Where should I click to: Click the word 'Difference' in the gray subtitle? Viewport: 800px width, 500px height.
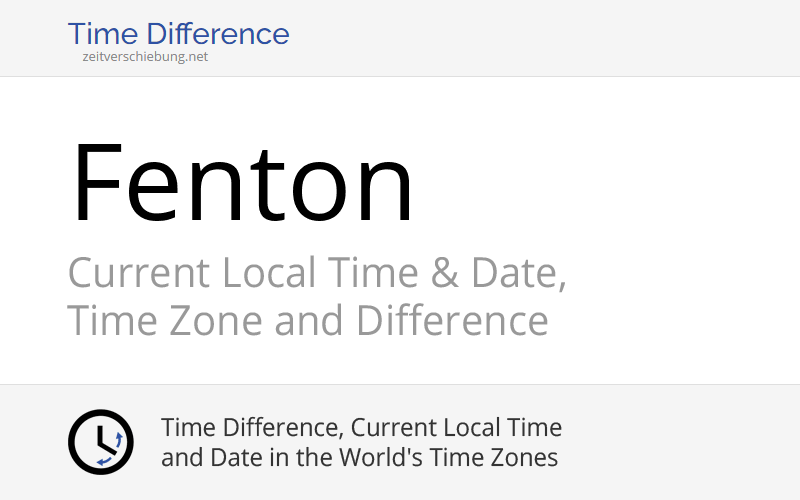452,321
